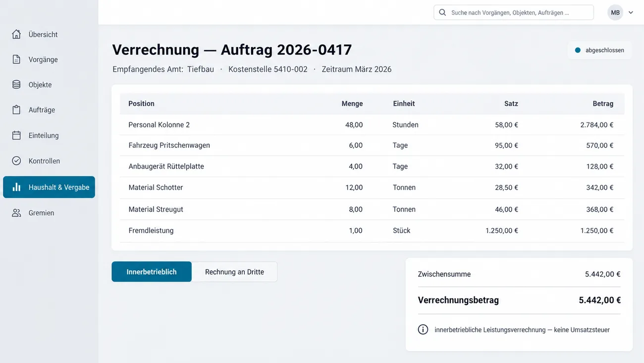This screenshot has height=363, width=644.
Task: Focus the search field for Vorgängen
Action: point(514,12)
